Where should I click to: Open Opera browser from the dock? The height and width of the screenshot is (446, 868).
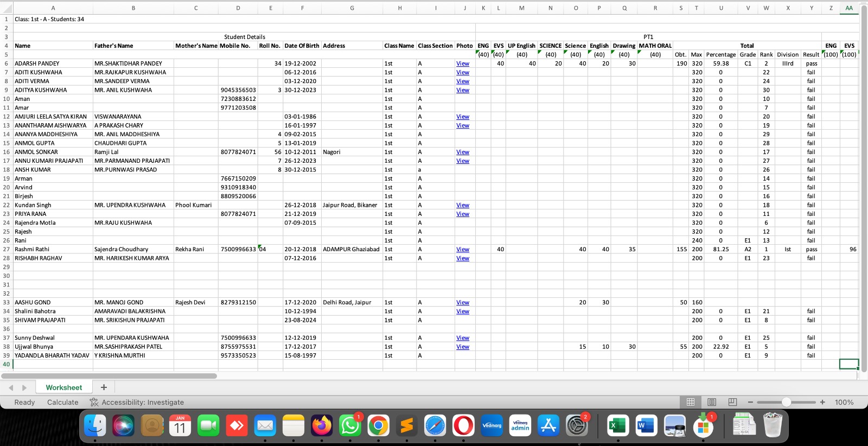point(463,426)
